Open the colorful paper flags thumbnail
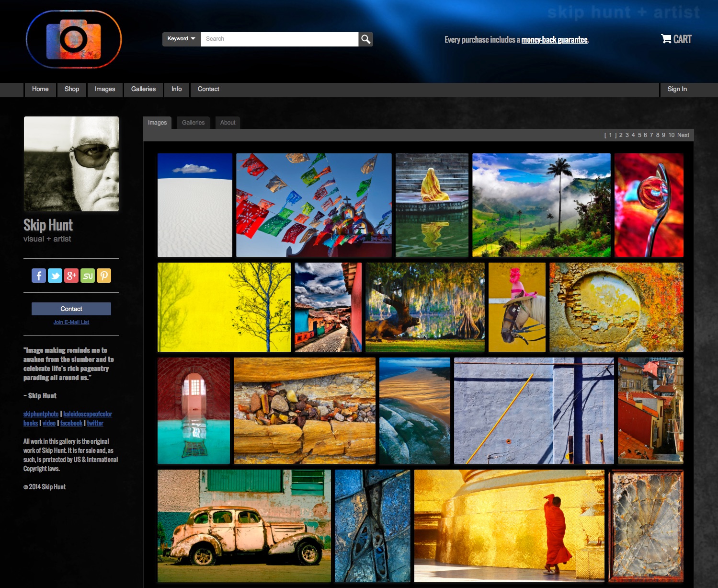Image resolution: width=718 pixels, height=588 pixels. pos(314,205)
